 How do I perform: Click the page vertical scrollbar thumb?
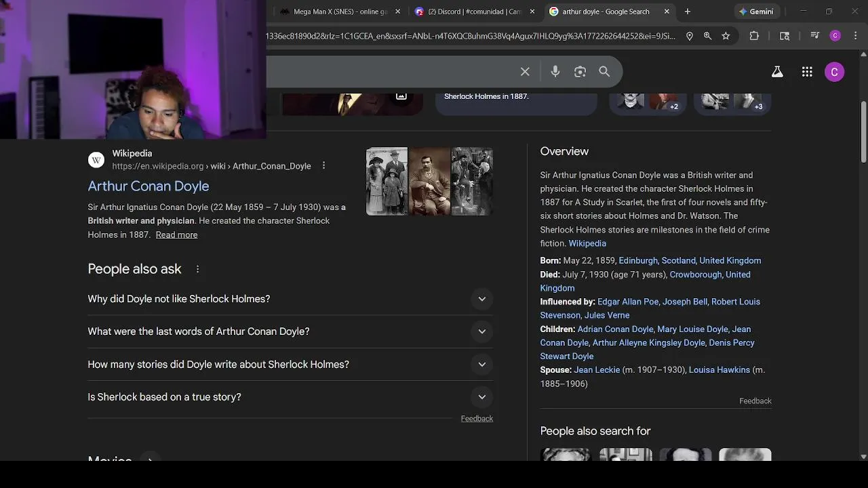coord(863,132)
